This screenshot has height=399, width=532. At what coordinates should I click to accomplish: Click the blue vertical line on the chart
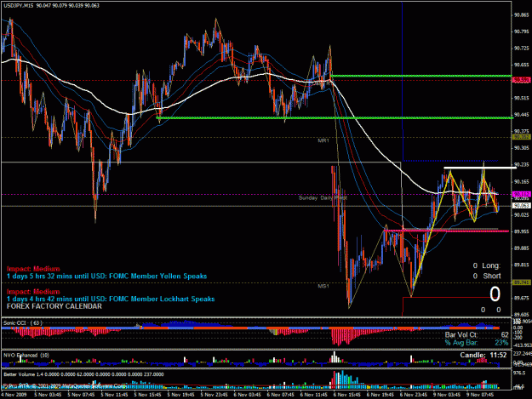[x=402, y=82]
